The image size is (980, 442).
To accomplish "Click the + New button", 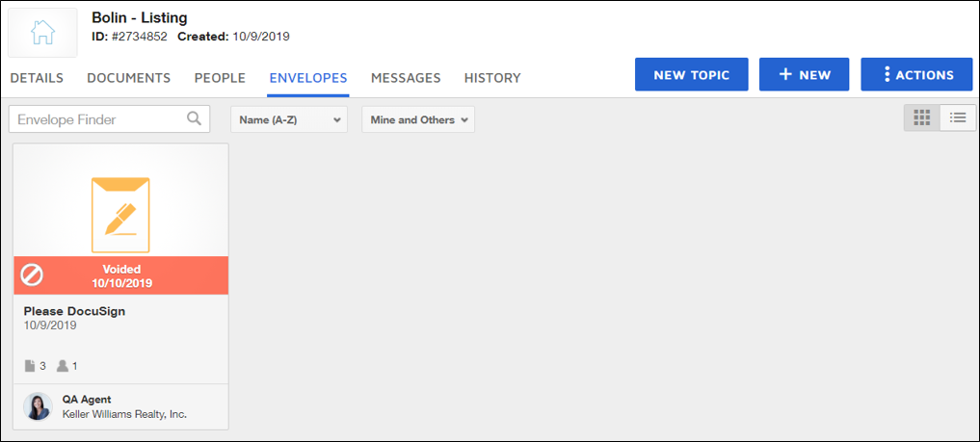I will 804,75.
